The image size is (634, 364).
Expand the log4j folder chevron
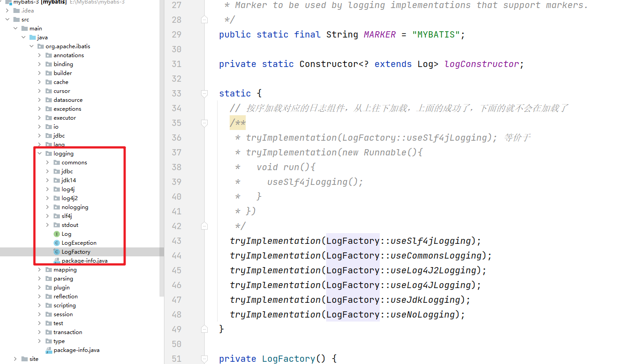(47, 189)
